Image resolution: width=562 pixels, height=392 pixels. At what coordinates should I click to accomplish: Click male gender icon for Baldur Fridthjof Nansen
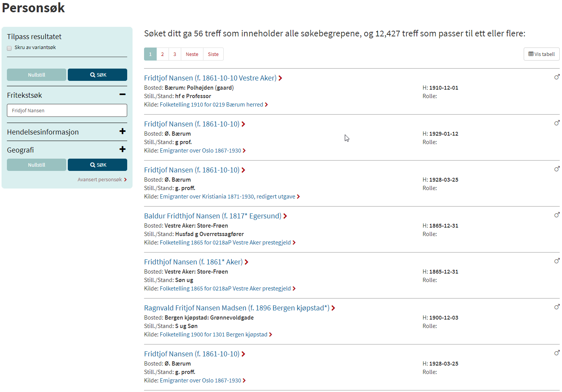click(557, 215)
